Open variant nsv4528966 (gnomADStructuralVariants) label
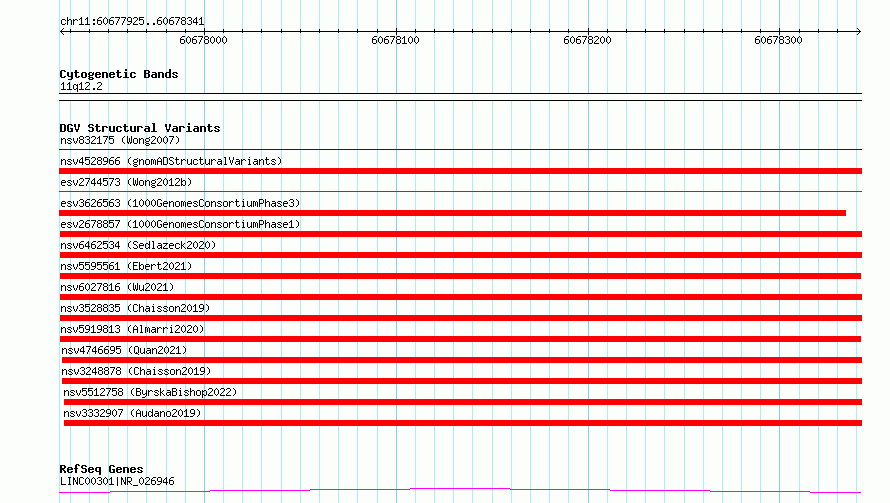The image size is (890, 503). (171, 161)
